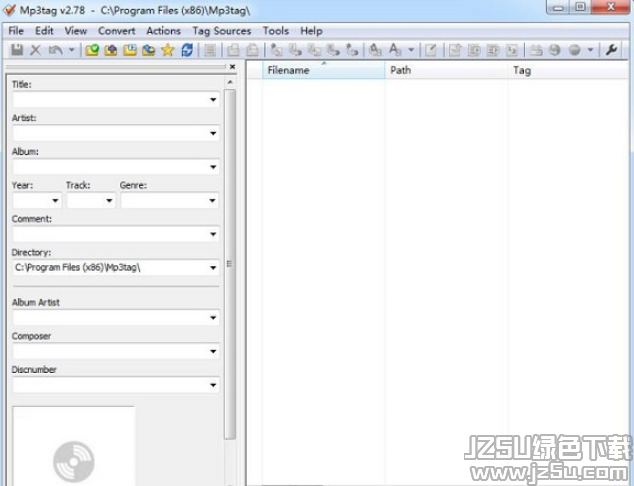The height and width of the screenshot is (486, 634).
Task: Expand the Composer dropdown
Action: click(x=213, y=351)
